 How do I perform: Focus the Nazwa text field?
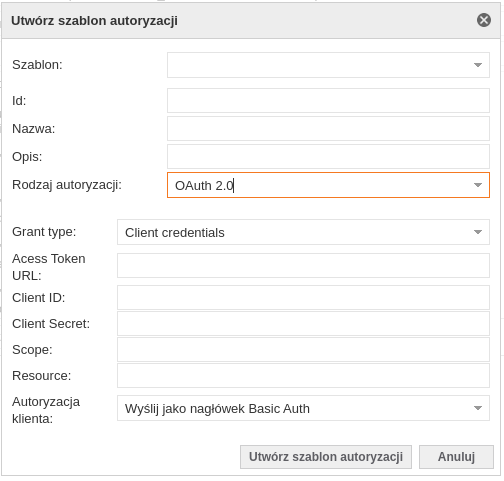point(328,128)
